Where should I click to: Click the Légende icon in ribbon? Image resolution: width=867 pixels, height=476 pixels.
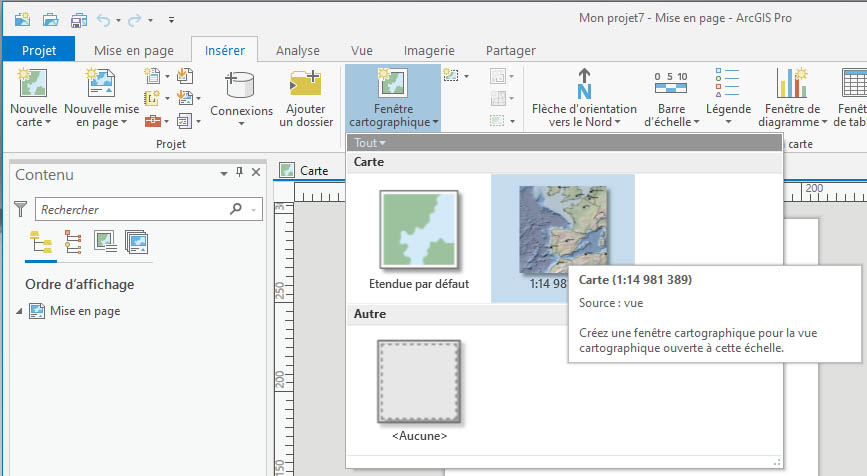728,86
